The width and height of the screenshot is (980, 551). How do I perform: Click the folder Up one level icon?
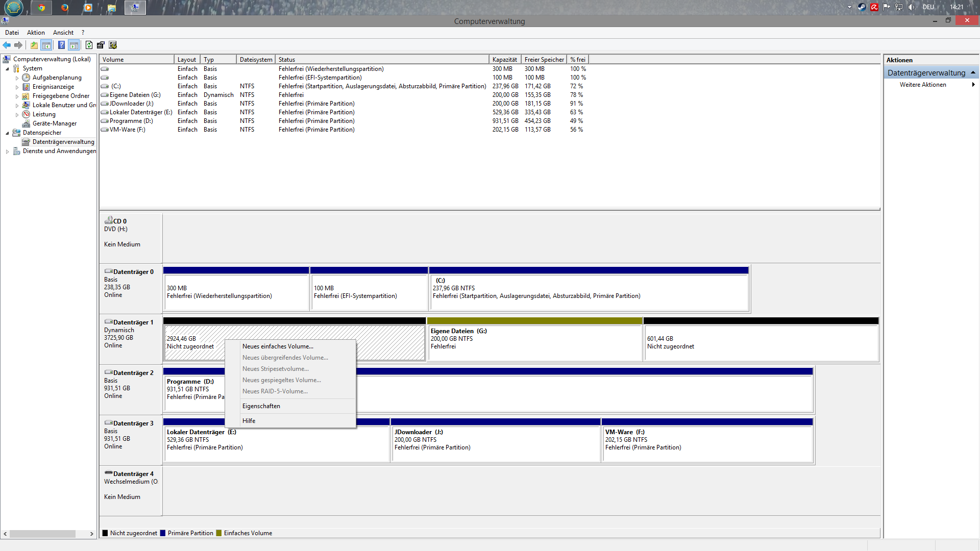pyautogui.click(x=34, y=45)
